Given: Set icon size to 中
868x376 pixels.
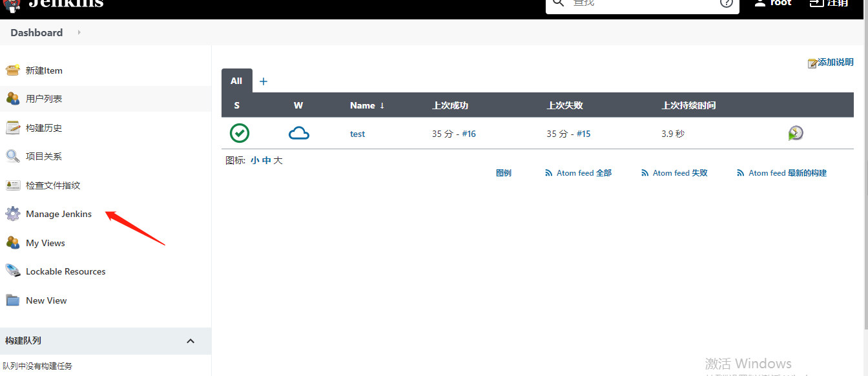Looking at the screenshot, I should point(266,160).
